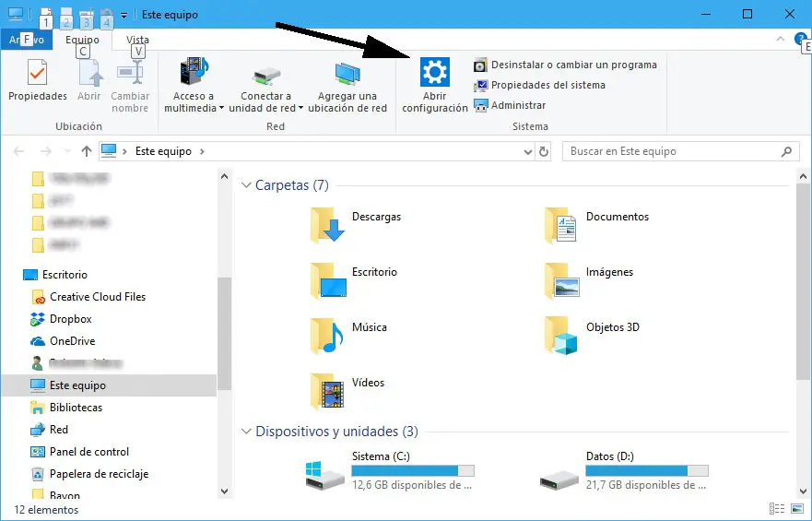Open address bar history dropdown
Screen dimensions: 812x521
(528, 152)
